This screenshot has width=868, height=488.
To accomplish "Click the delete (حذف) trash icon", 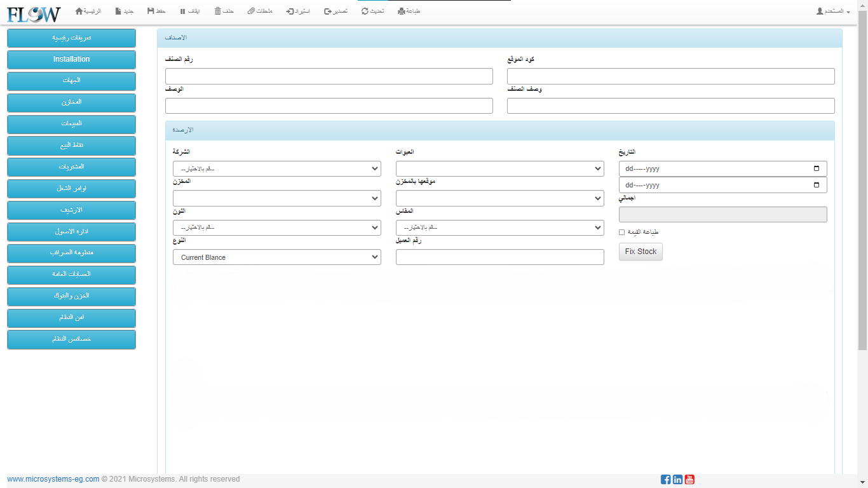I will pos(218,11).
